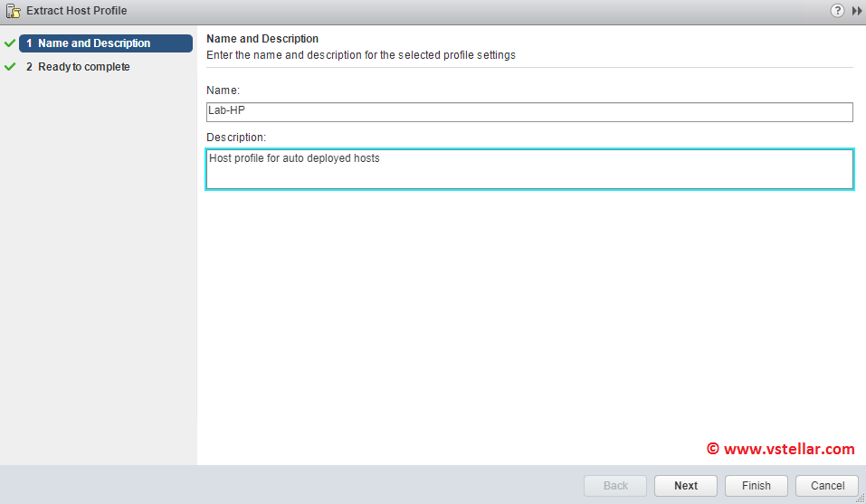Click the Name label above the field
The image size is (866, 504).
223,90
